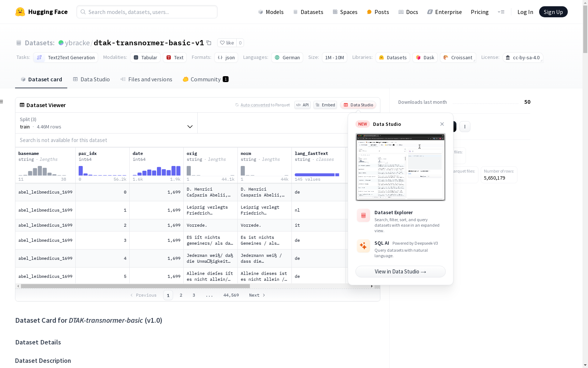This screenshot has height=368, width=588.
Task: Click current page 1 in pagination
Action: pos(168,295)
